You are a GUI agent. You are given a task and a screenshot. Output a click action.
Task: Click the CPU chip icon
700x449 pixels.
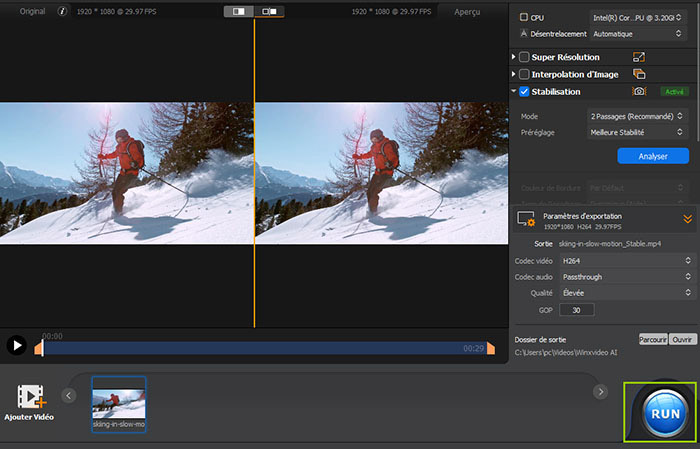tap(524, 17)
